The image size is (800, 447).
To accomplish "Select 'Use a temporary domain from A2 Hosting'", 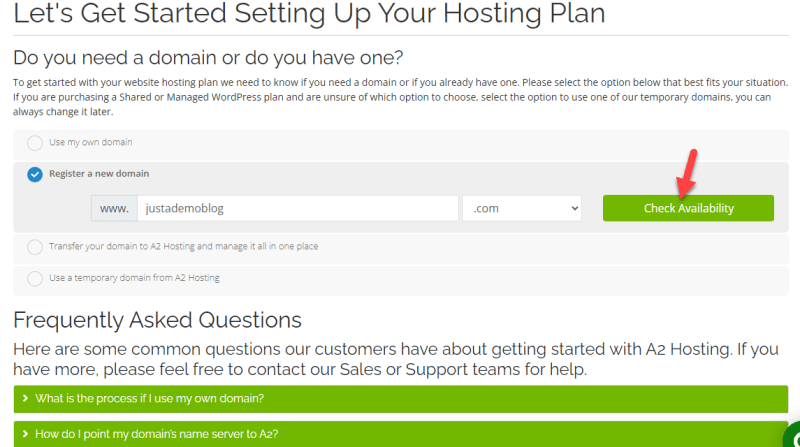I will click(35, 279).
